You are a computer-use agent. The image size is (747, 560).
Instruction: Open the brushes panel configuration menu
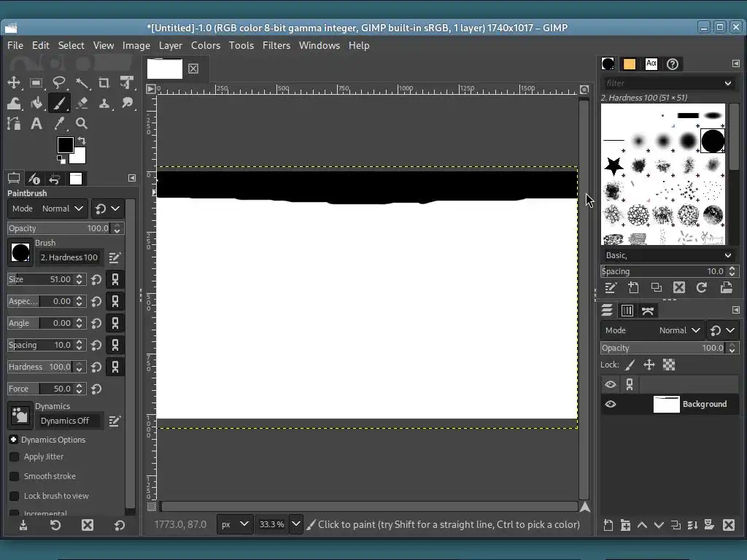(x=735, y=63)
